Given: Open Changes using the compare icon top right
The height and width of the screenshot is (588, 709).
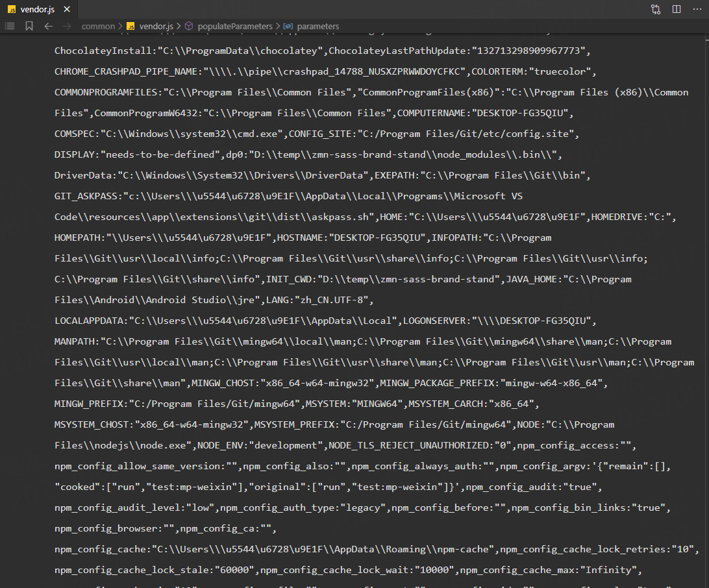Looking at the screenshot, I should pyautogui.click(x=655, y=10).
